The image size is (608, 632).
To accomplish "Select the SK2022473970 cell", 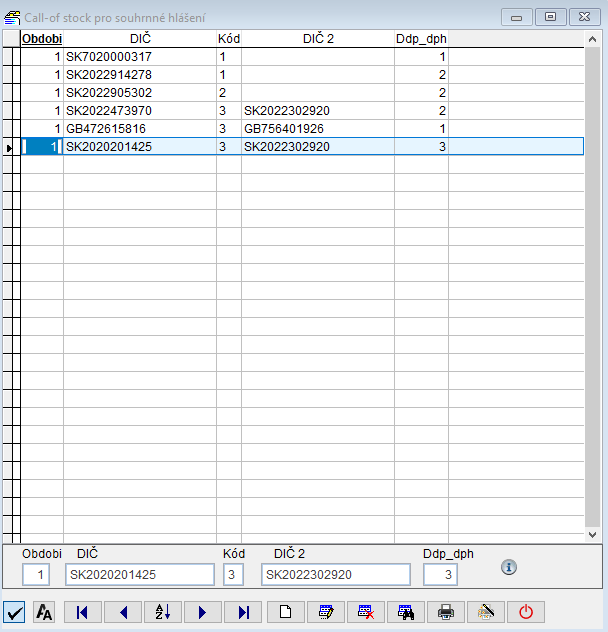I will (140, 110).
